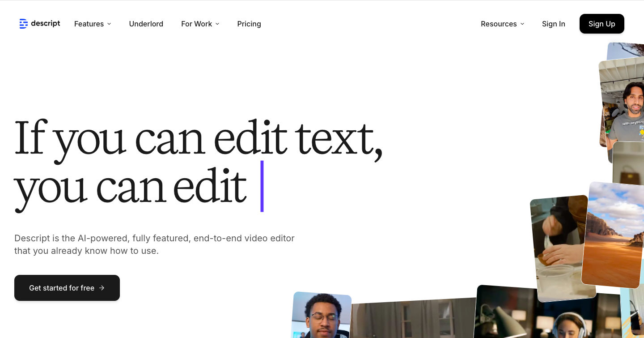Click the Resources chevron icon
This screenshot has height=338, width=644.
pos(522,24)
